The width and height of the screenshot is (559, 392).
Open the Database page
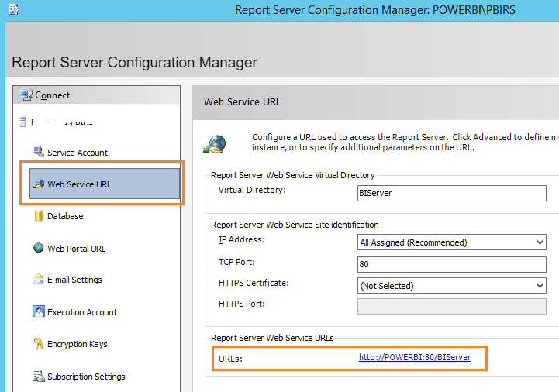tap(65, 216)
